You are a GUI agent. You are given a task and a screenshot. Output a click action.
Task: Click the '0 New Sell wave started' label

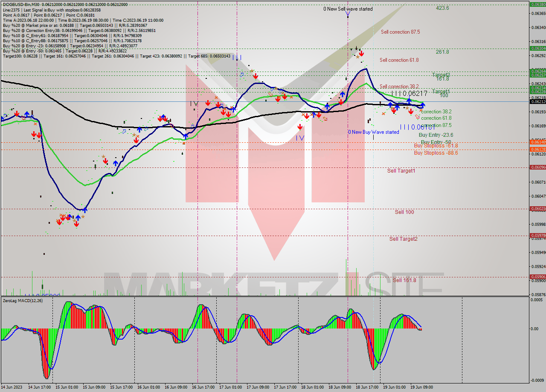click(348, 9)
